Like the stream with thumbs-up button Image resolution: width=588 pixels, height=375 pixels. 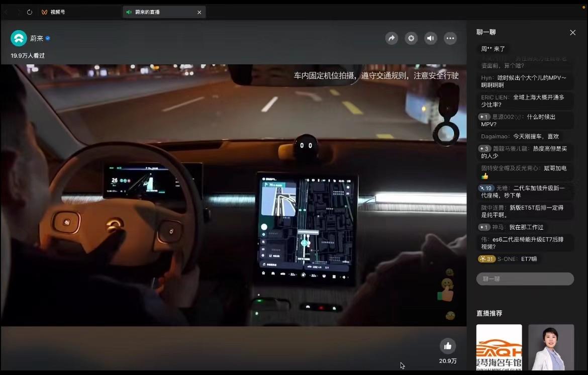448,346
